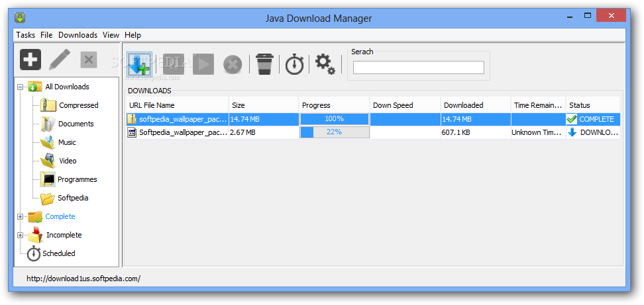Open the View menu
Viewport: 644px width, 305px height.
[x=111, y=35]
